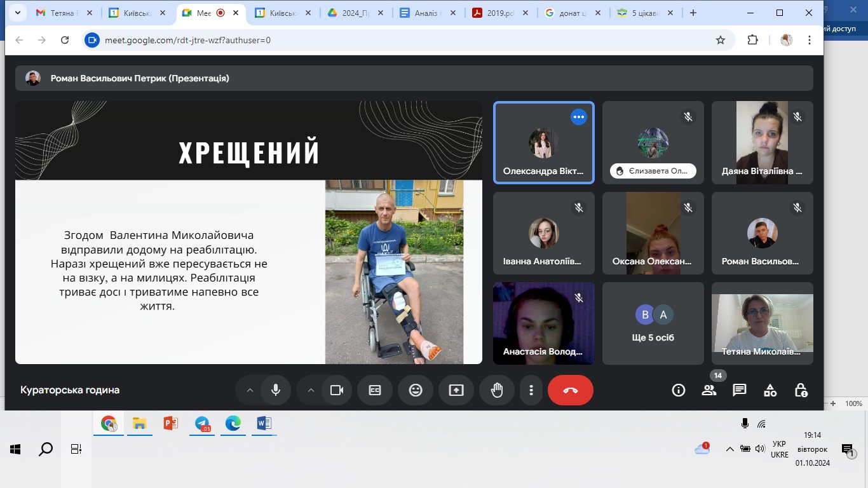This screenshot has height=488, width=868.
Task: Leave the call with red button
Action: coord(570,390)
